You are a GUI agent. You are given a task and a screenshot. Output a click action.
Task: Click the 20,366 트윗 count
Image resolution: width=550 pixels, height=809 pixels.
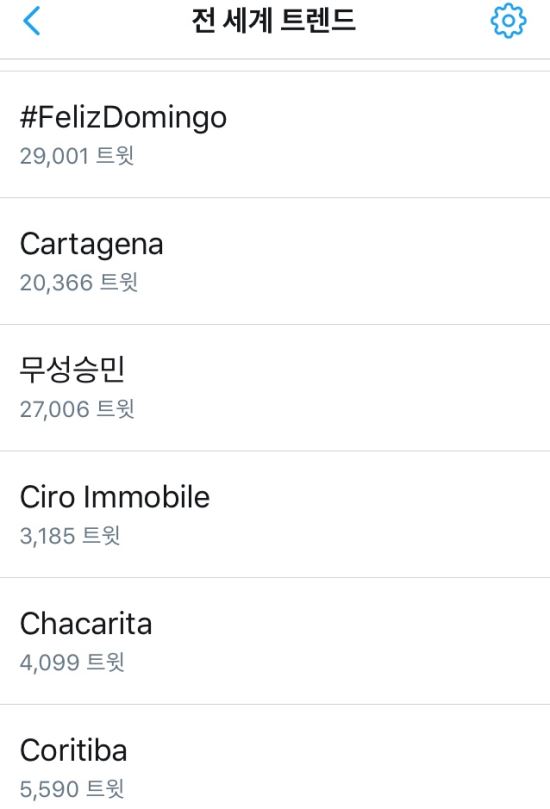pos(78,283)
